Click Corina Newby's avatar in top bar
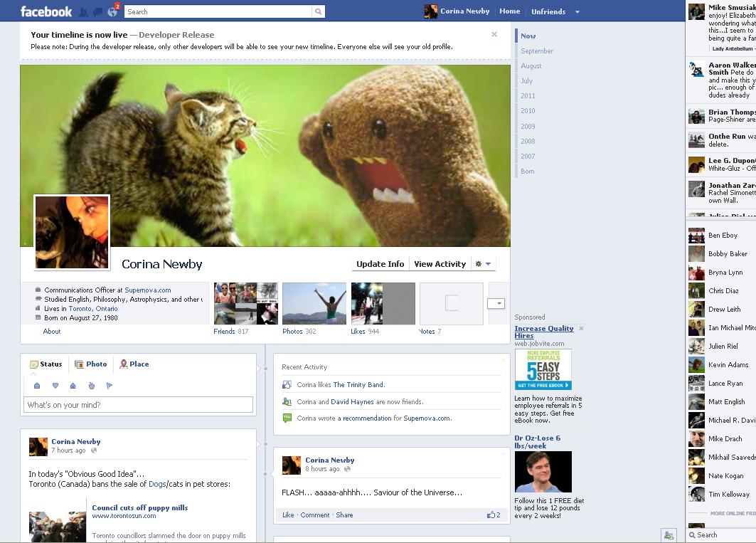The width and height of the screenshot is (756, 543). point(430,11)
